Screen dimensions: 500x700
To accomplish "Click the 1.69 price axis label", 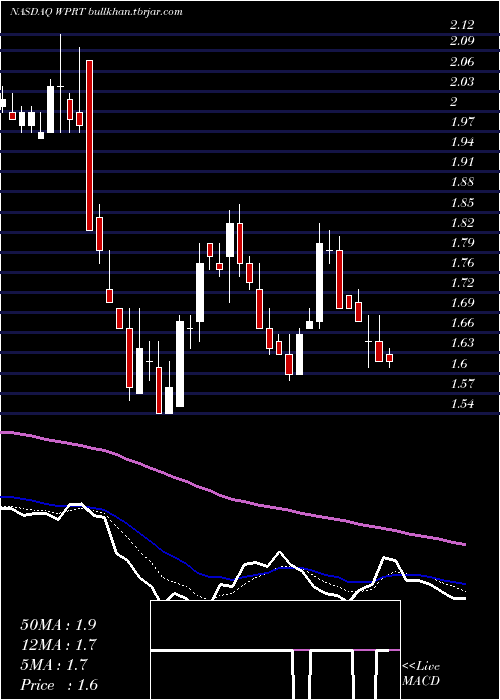I will [x=462, y=303].
